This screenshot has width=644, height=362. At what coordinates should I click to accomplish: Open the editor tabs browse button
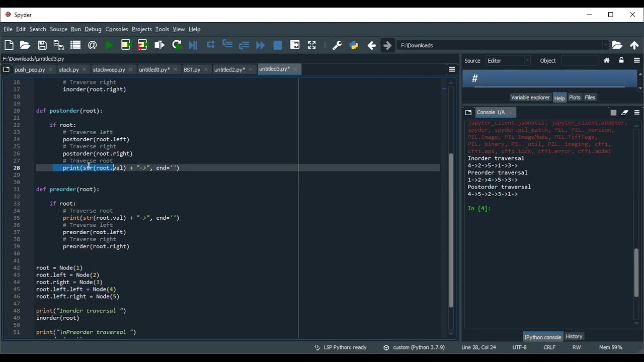[x=6, y=69]
